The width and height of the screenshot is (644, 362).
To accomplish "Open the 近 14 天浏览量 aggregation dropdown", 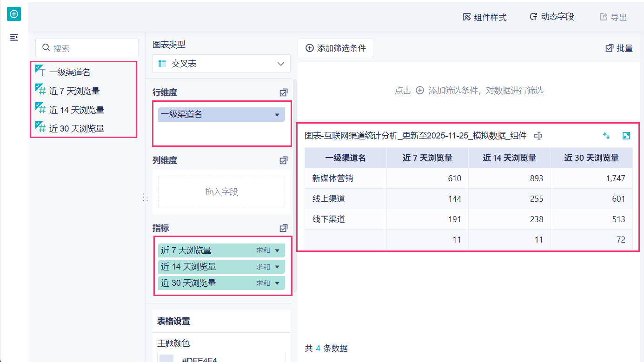I will tap(277, 267).
